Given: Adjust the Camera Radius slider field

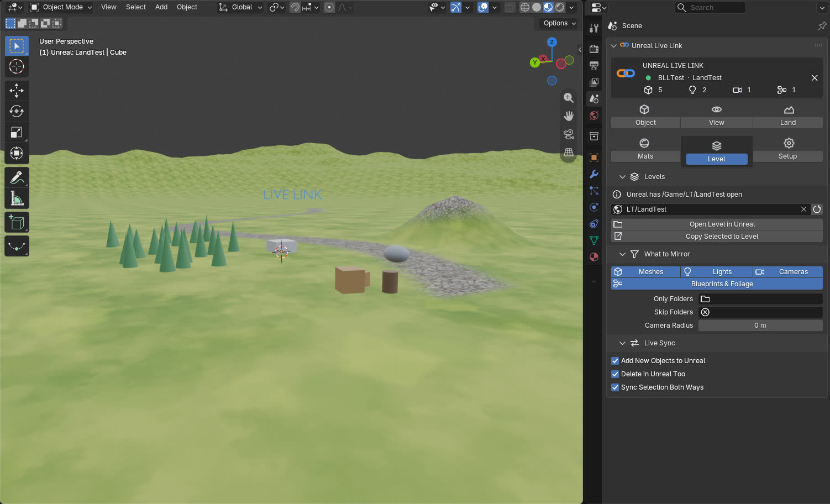Looking at the screenshot, I should (x=760, y=326).
